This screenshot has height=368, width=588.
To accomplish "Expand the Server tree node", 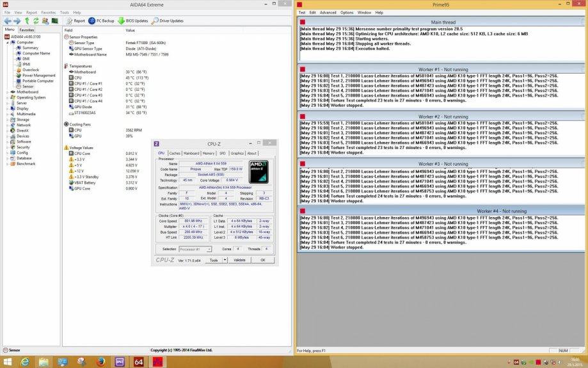I will [7, 103].
